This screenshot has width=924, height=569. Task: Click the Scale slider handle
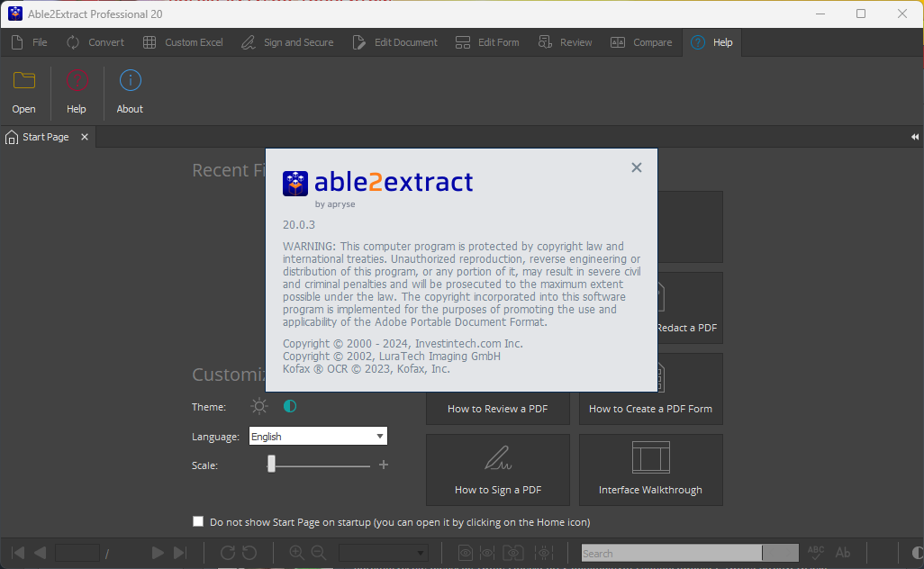(x=271, y=465)
